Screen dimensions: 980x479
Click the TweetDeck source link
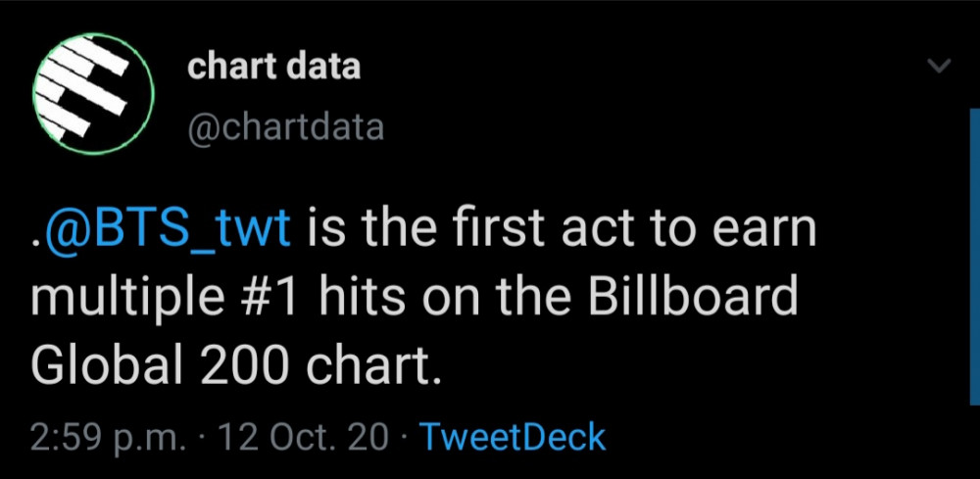[x=513, y=437]
